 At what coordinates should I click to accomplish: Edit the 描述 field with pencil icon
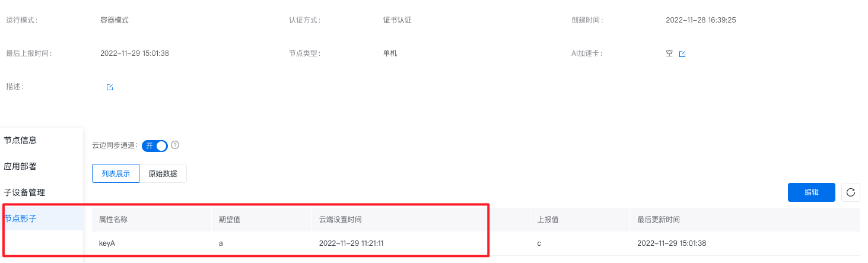[109, 87]
